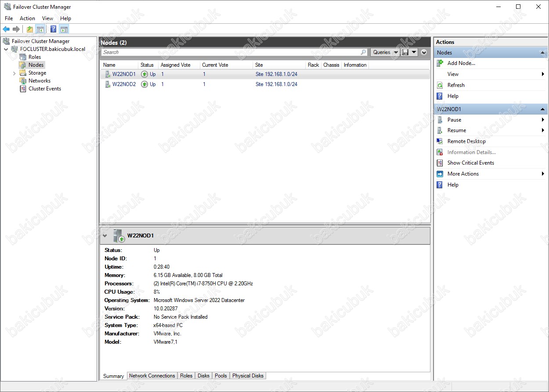Open the Queries dropdown

[x=385, y=52]
